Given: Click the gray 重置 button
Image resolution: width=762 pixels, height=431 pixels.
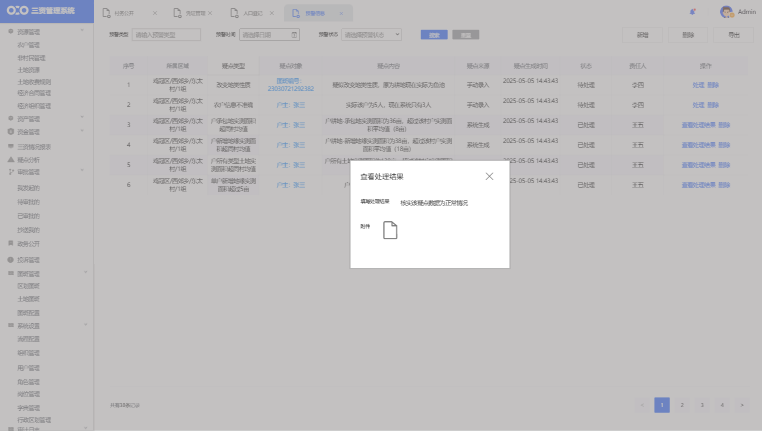Looking at the screenshot, I should click(x=466, y=35).
